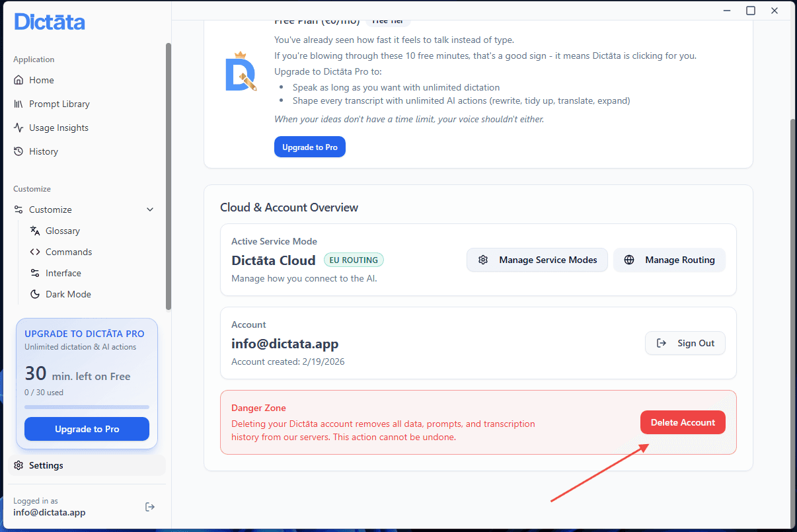
Task: Open Interface customization settings
Action: pyautogui.click(x=63, y=273)
